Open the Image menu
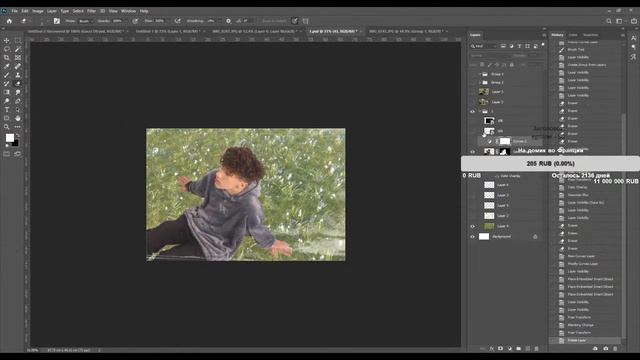 pyautogui.click(x=38, y=11)
